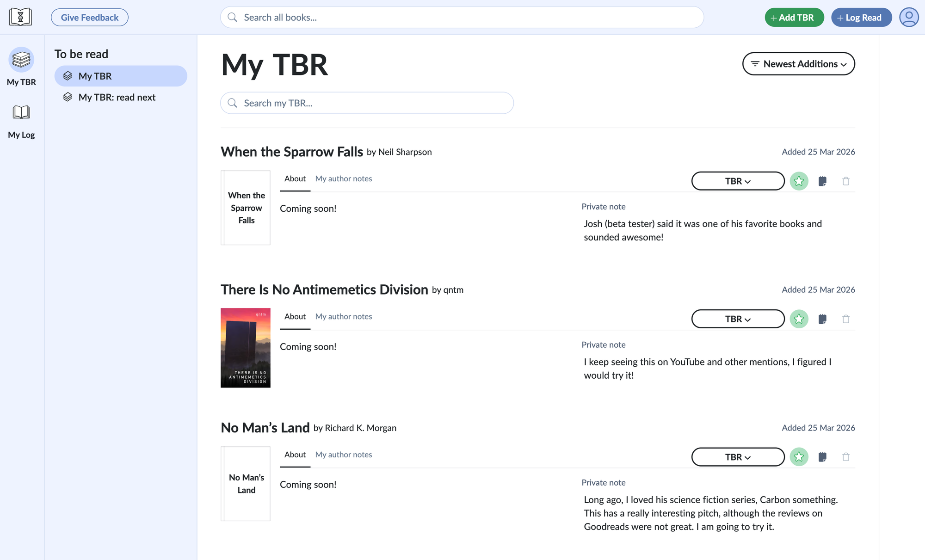This screenshot has width=925, height=560.
Task: Select the About tab under No Man's Land
Action: (x=295, y=455)
